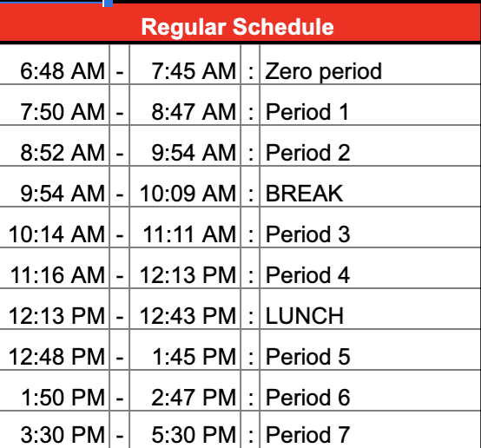Click the 12:48 PM start time cell
Screen dimensions: 481x448
pyautogui.click(x=55, y=350)
